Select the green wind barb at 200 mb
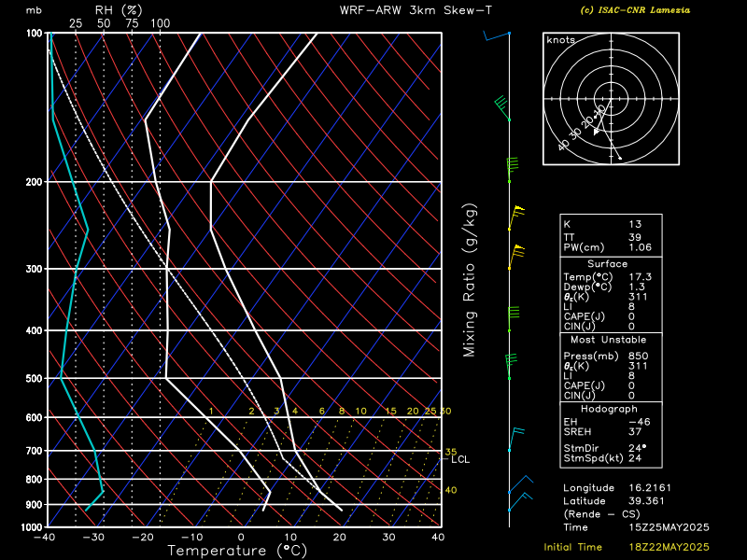 513,170
